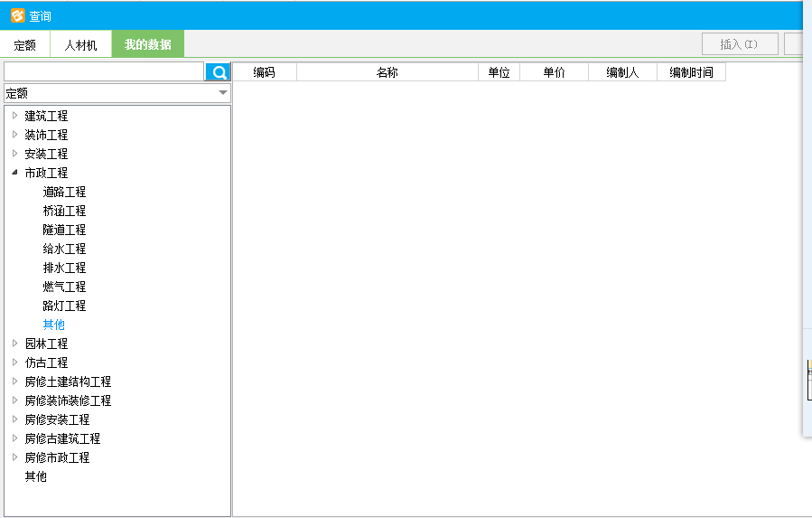The height and width of the screenshot is (518, 812).
Task: Expand the 房修安装工程 node
Action: pyautogui.click(x=15, y=419)
